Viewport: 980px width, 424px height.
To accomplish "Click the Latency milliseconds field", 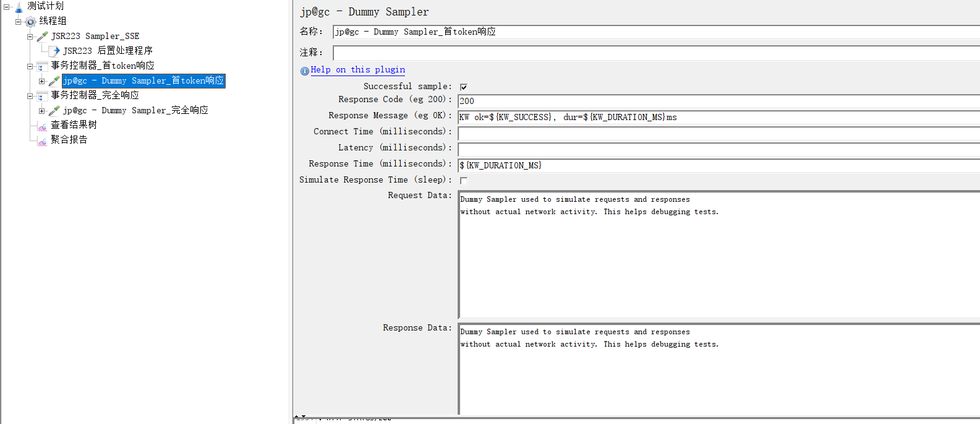I will coord(718,149).
